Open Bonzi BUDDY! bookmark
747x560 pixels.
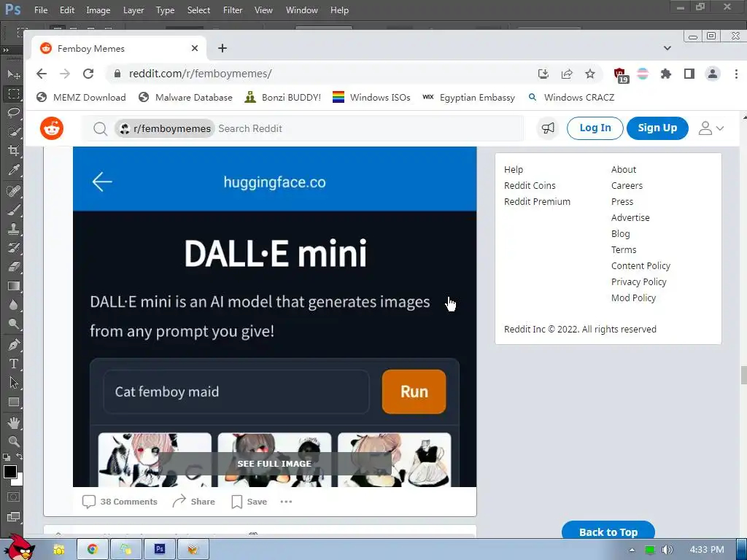pos(283,97)
